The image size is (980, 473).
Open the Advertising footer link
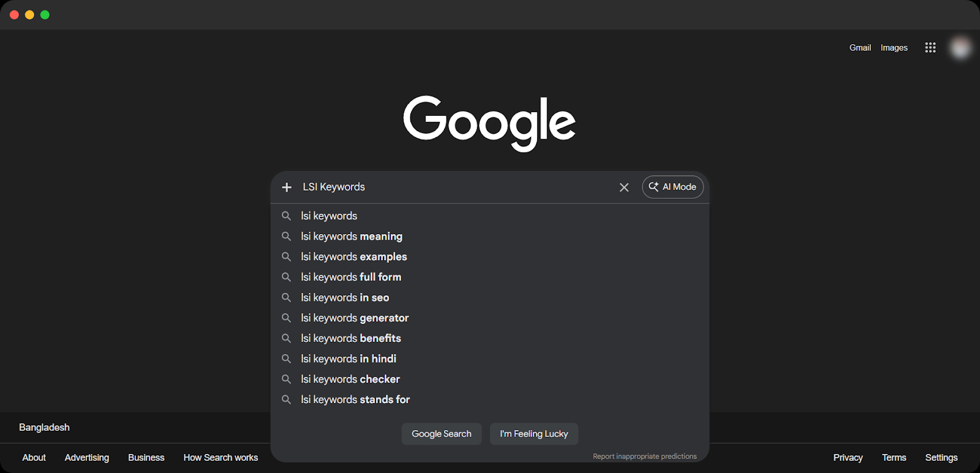(x=87, y=458)
